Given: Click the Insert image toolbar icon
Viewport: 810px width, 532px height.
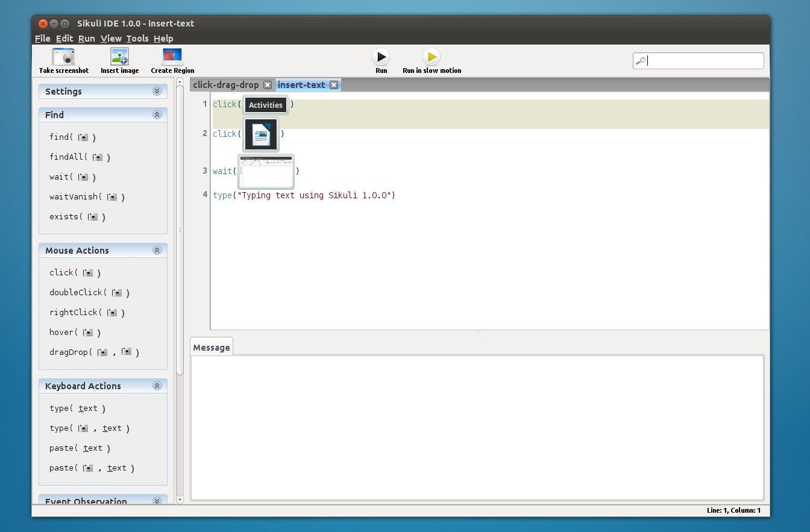Looking at the screenshot, I should pyautogui.click(x=119, y=57).
